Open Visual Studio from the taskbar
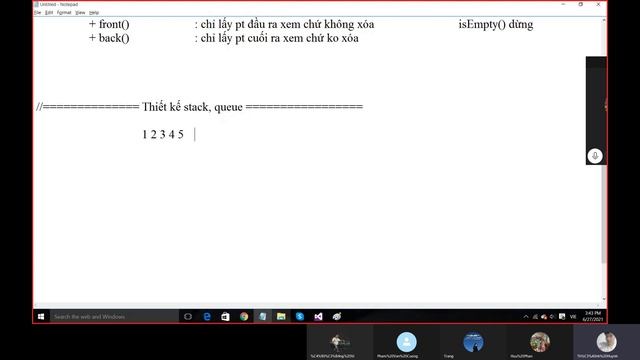The width and height of the screenshot is (640, 360). [318, 316]
